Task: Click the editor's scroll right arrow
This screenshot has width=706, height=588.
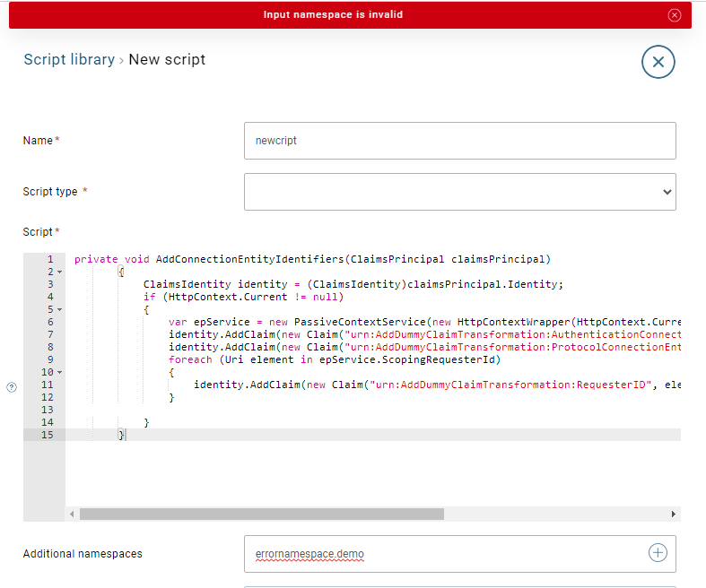Action: (673, 514)
